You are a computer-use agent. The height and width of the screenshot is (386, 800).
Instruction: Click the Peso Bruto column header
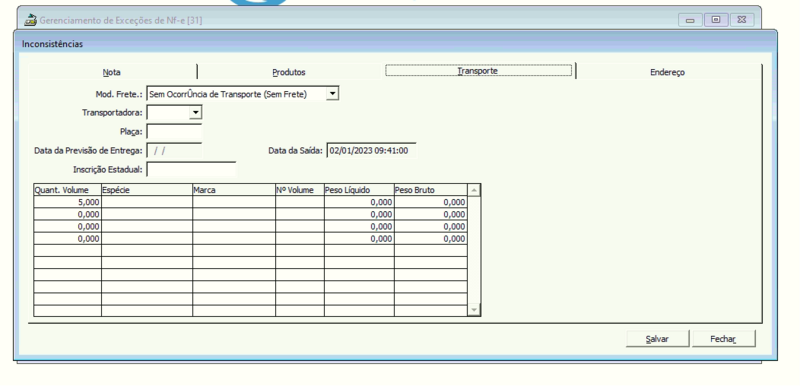click(431, 190)
